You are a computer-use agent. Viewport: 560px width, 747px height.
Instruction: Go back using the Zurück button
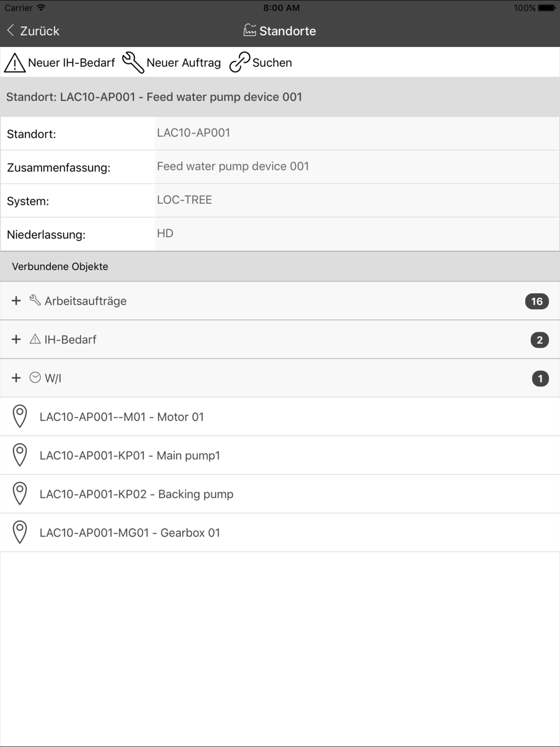point(33,31)
